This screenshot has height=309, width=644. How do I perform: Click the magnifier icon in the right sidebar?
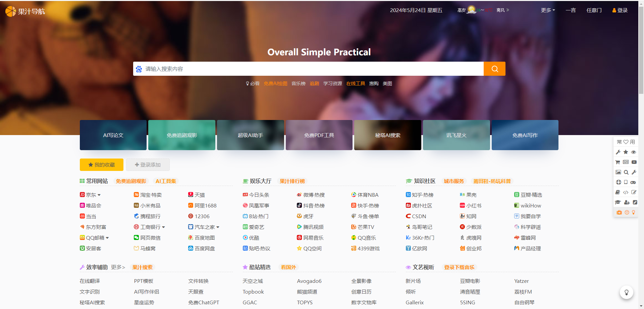626,172
